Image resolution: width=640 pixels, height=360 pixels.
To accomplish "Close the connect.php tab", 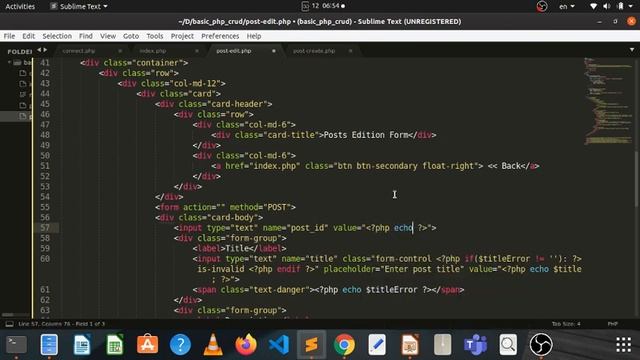I will coord(120,51).
